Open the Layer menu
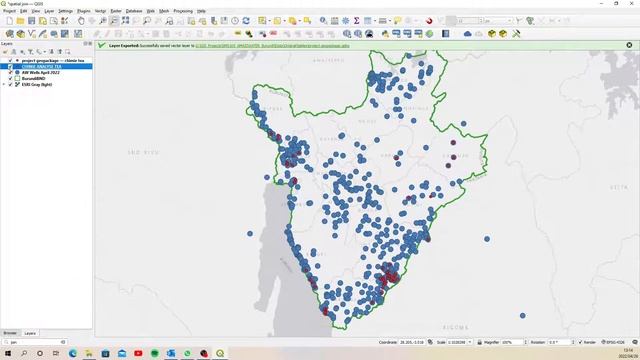 click(x=49, y=11)
